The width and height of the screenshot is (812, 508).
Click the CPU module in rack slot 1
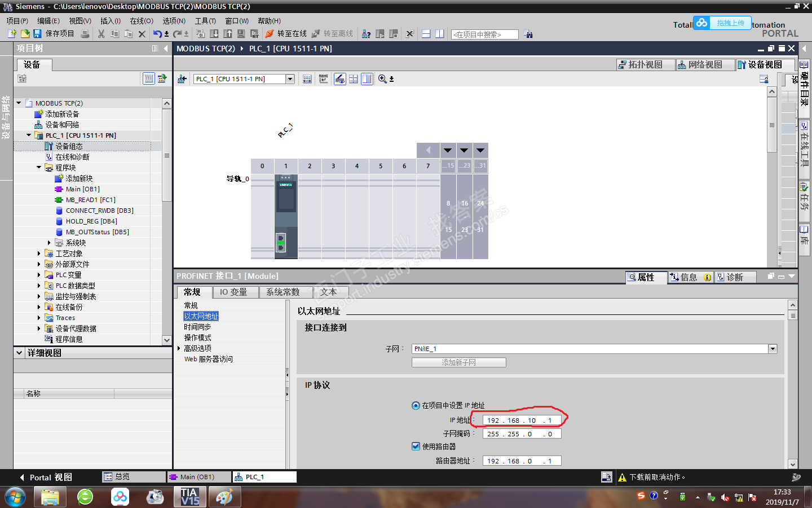pyautogui.click(x=286, y=217)
